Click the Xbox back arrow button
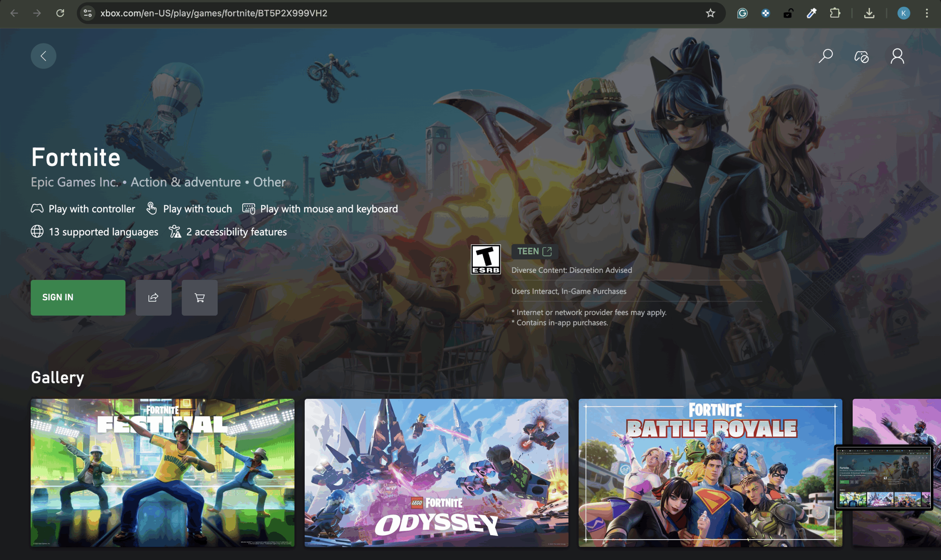Screen dimensions: 941x560 43,56
